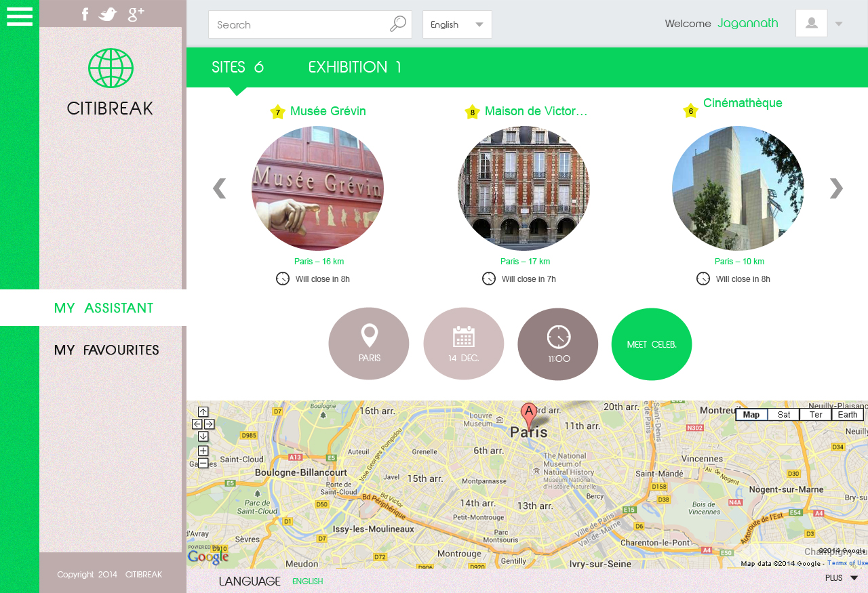The width and height of the screenshot is (868, 593).
Task: Click the user avatar icon
Action: pyautogui.click(x=811, y=23)
